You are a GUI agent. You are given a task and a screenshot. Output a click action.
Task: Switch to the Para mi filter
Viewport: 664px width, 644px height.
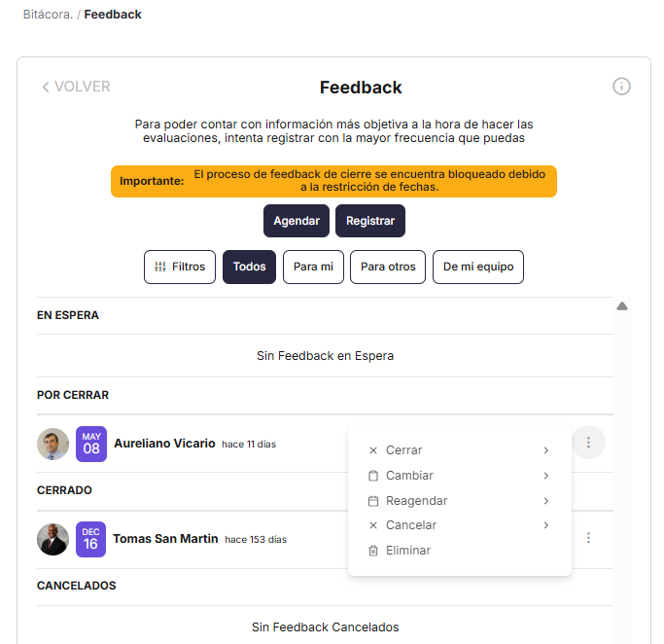click(313, 267)
